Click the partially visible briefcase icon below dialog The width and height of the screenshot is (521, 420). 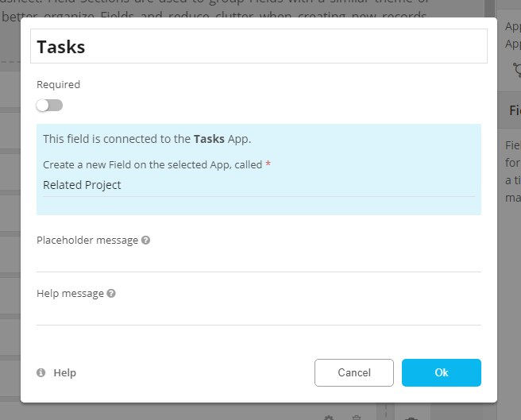tap(411, 417)
